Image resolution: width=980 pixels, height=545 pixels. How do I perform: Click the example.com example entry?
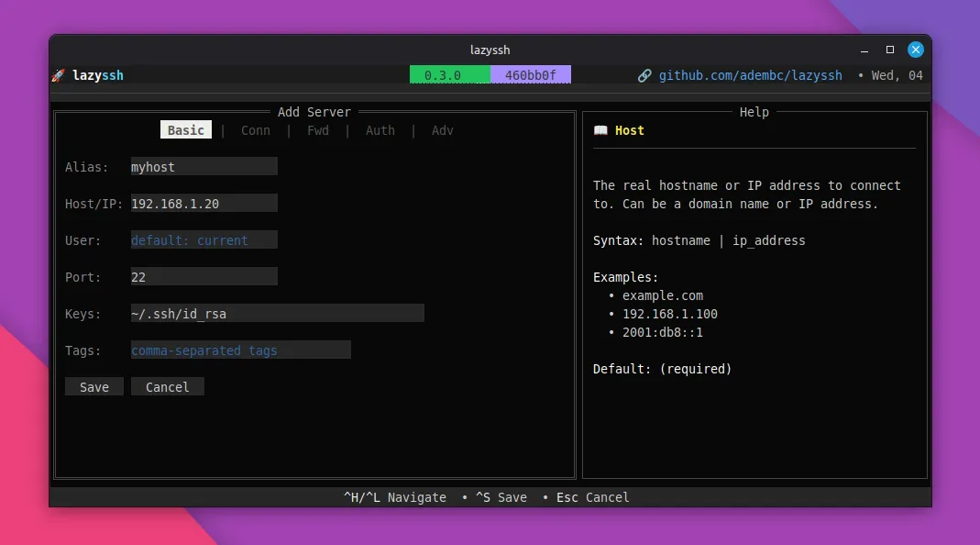pos(663,295)
